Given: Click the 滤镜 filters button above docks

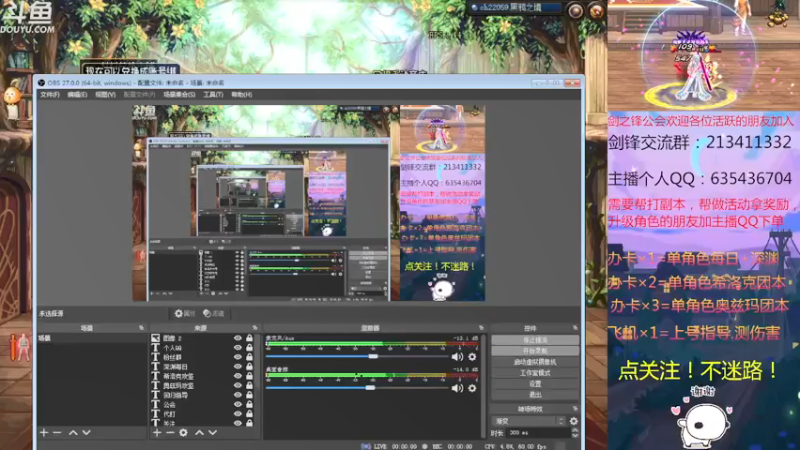Looking at the screenshot, I should click(x=213, y=313).
